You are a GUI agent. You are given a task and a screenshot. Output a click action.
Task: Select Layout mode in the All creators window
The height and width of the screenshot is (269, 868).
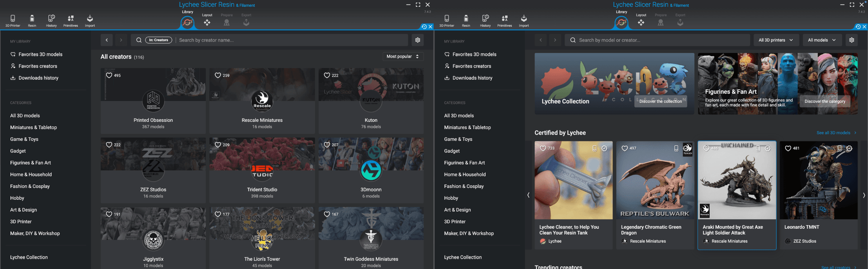click(x=207, y=20)
